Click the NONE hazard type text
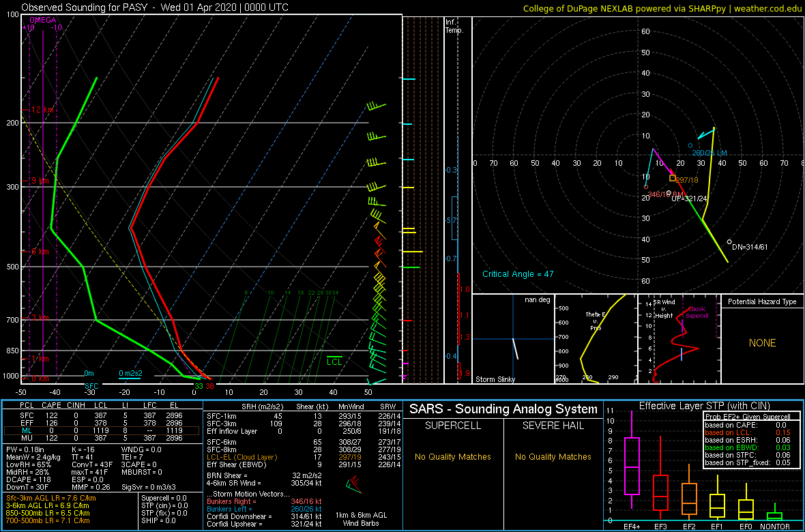Screen dimensions: 805x532 click(x=763, y=343)
